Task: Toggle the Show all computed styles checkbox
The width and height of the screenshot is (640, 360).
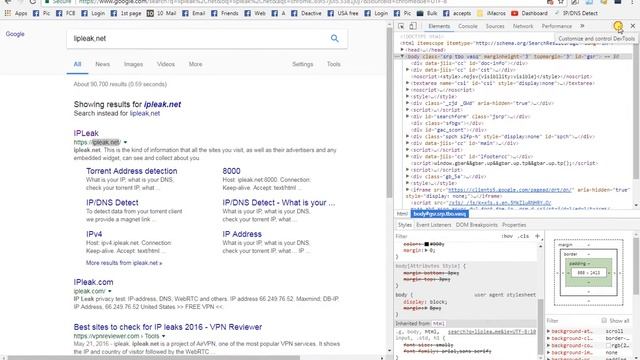Action: coord(604,320)
